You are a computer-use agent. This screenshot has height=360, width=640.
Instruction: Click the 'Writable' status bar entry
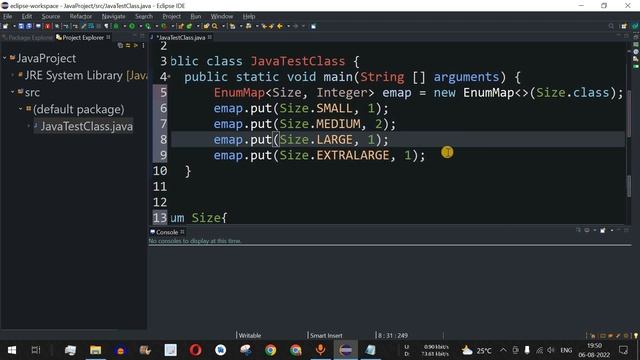(250, 335)
